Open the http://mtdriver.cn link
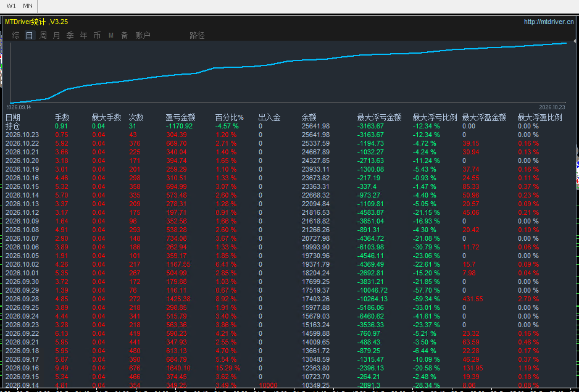 [549, 22]
